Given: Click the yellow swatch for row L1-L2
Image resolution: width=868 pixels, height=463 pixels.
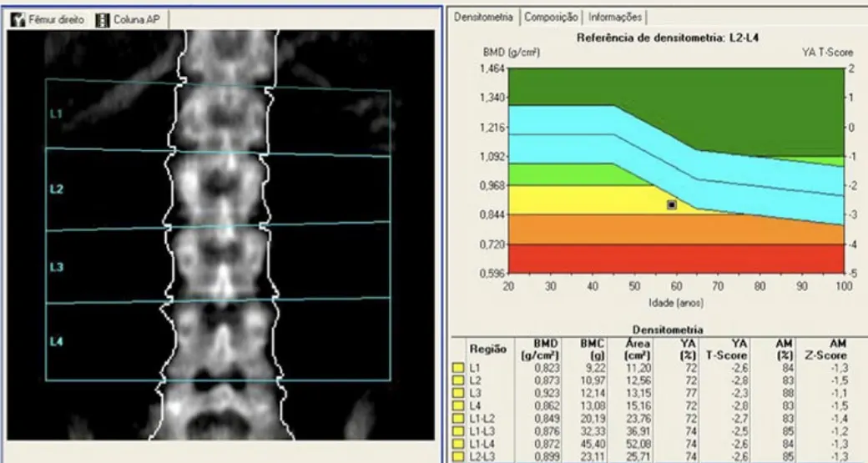Looking at the screenshot, I should [458, 419].
